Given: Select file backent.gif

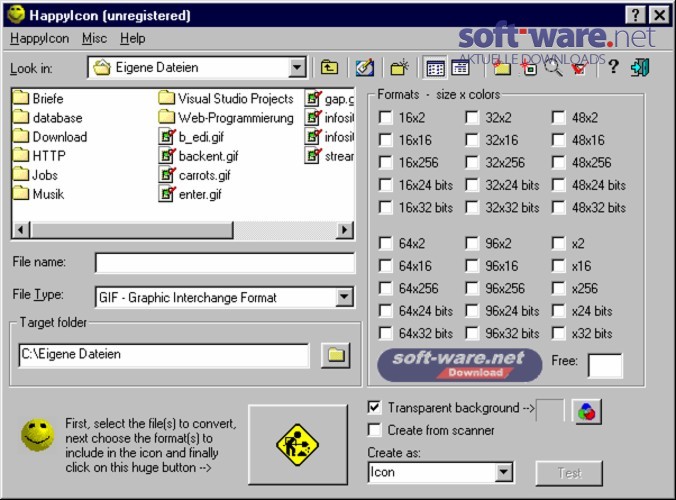Looking at the screenshot, I should [199, 156].
